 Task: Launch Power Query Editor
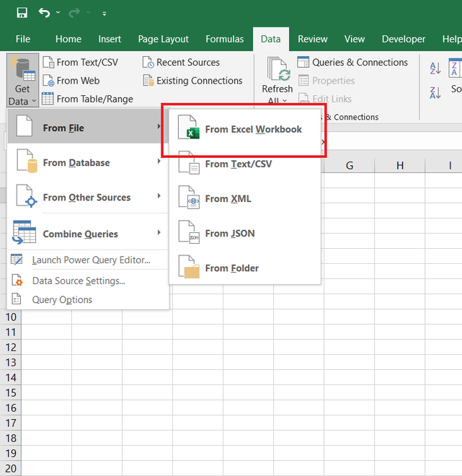91,260
